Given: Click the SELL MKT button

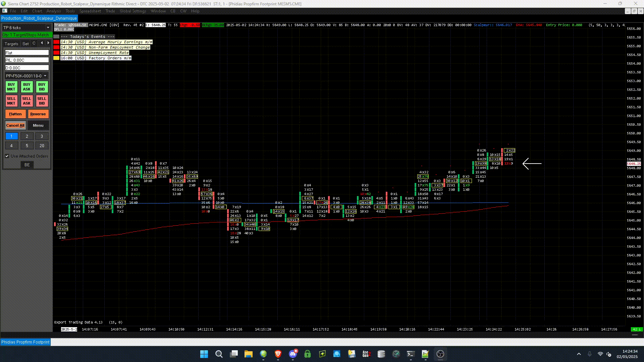Looking at the screenshot, I should tap(11, 101).
